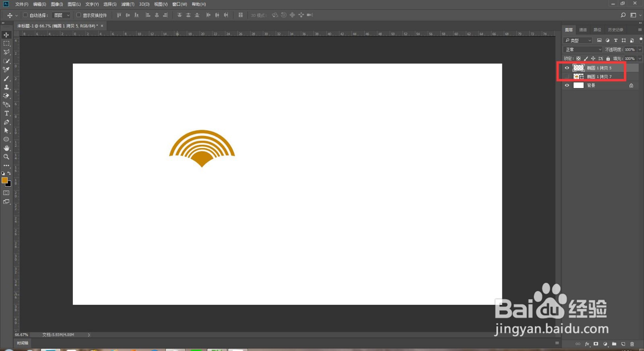This screenshot has height=351, width=644.
Task: Select the Pen tool
Action: [x=6, y=122]
